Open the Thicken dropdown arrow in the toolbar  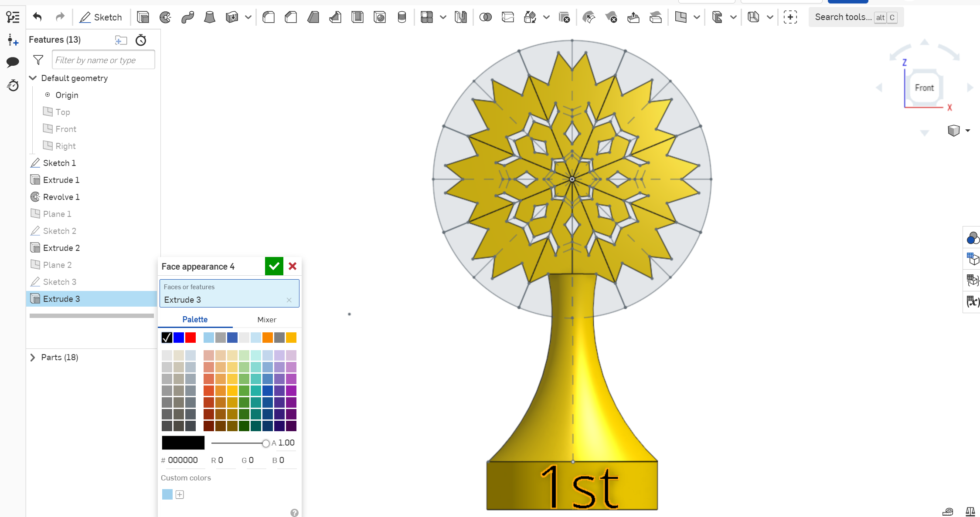point(248,17)
